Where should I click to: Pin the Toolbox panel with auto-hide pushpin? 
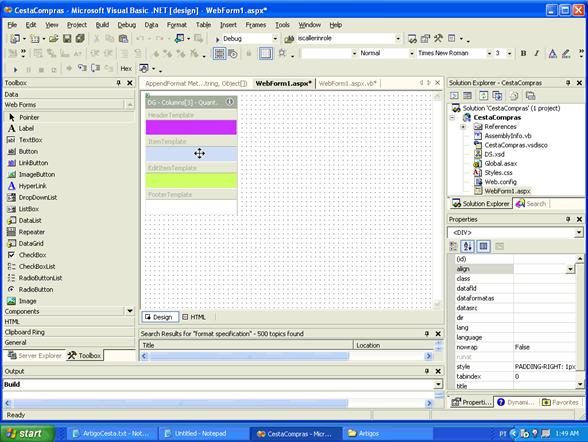pyautogui.click(x=118, y=83)
